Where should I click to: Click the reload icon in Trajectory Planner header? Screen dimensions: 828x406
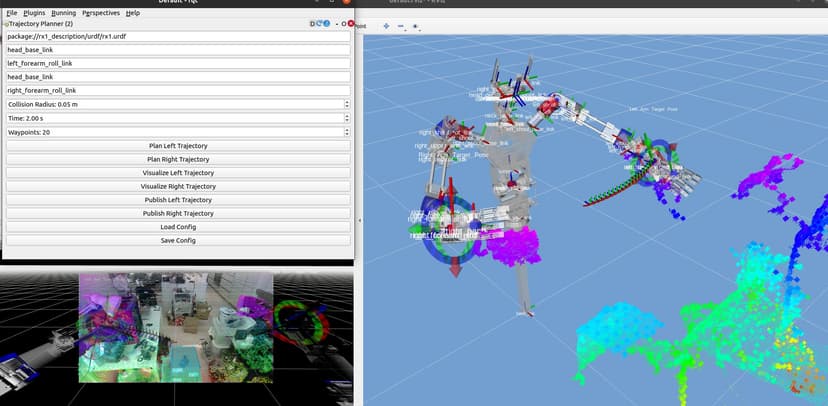318,23
